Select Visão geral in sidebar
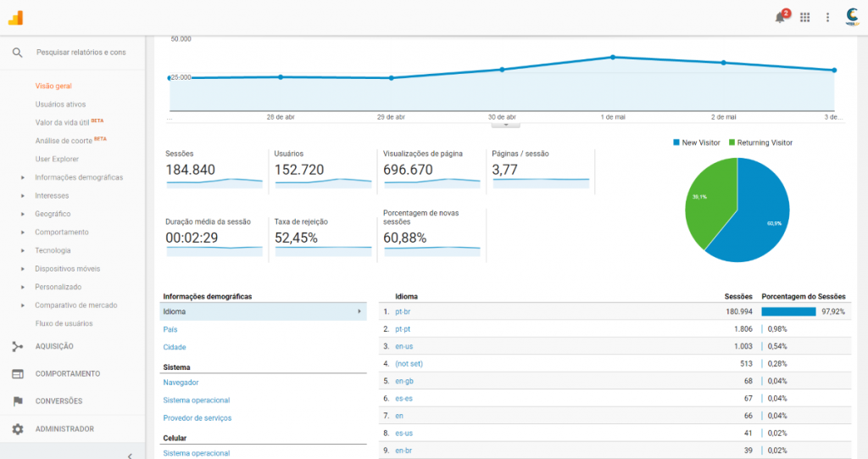Viewport: 868px width, 459px height. [x=52, y=86]
